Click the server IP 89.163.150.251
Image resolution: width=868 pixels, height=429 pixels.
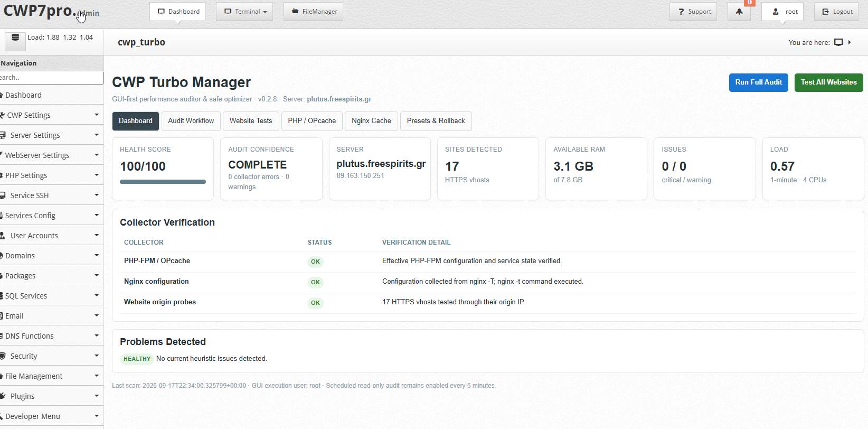click(360, 176)
